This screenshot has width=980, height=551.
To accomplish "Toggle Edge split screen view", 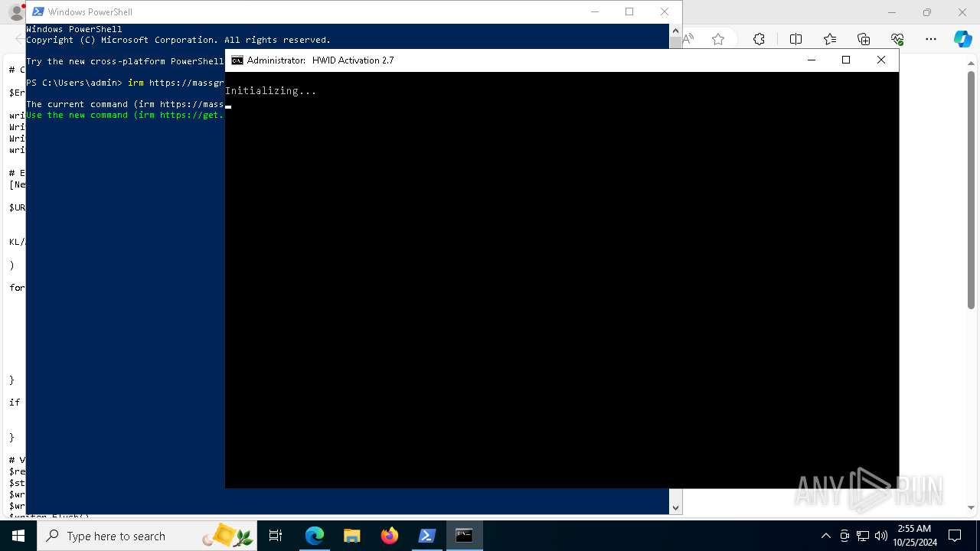I will pyautogui.click(x=795, y=39).
